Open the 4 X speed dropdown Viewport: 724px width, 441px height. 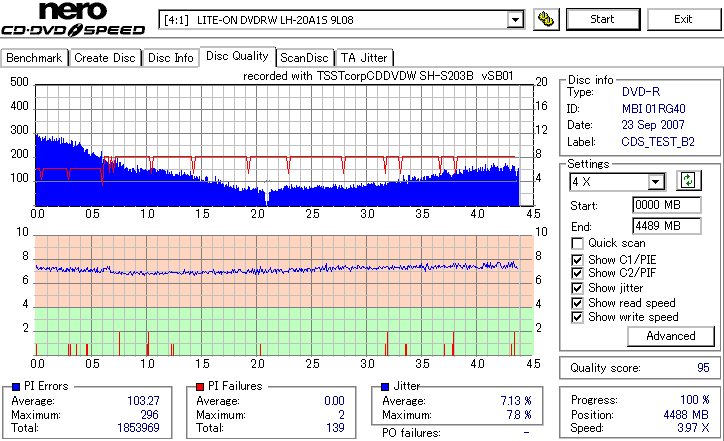coord(656,182)
